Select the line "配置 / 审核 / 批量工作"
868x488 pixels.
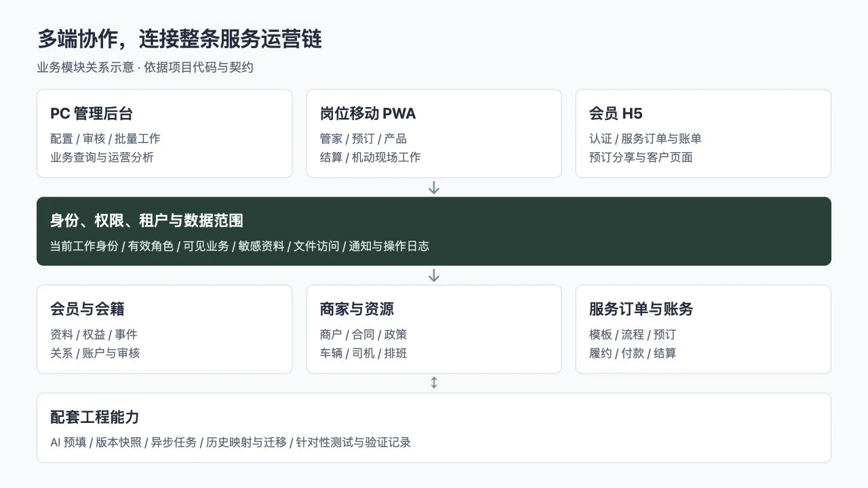tap(105, 139)
